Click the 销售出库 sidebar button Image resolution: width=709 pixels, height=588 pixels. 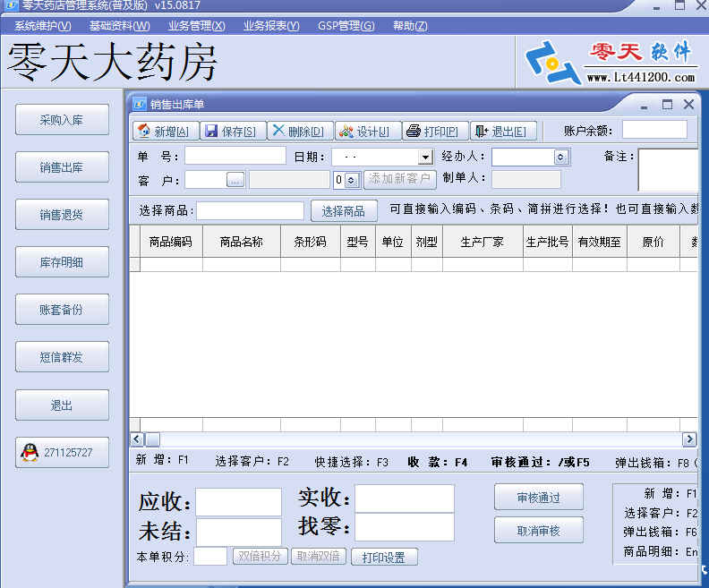(x=62, y=167)
